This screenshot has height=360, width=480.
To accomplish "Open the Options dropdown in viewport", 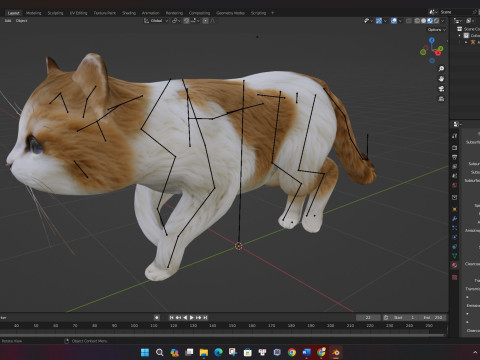I will 437,30.
